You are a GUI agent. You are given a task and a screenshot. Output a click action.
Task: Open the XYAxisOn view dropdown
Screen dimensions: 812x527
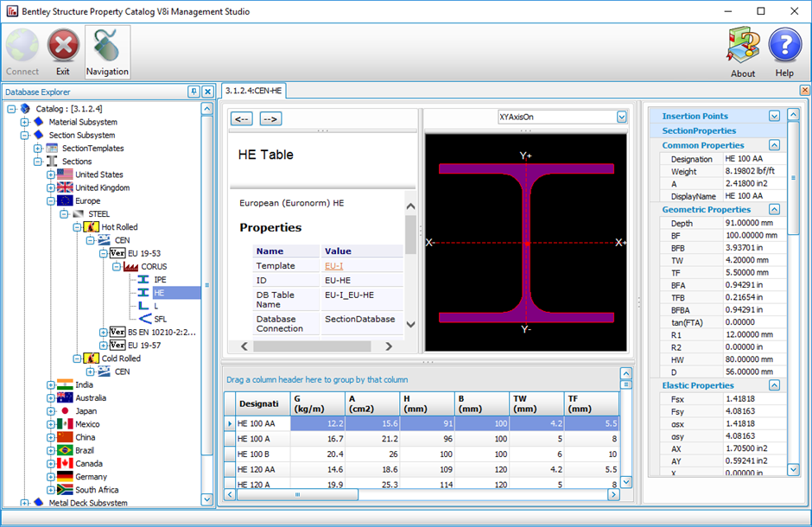pyautogui.click(x=621, y=117)
